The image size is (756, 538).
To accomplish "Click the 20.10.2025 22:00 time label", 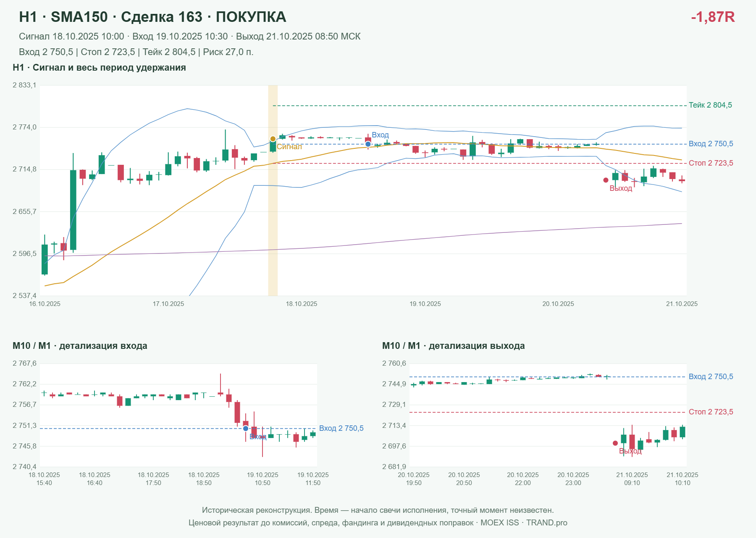I will [523, 479].
